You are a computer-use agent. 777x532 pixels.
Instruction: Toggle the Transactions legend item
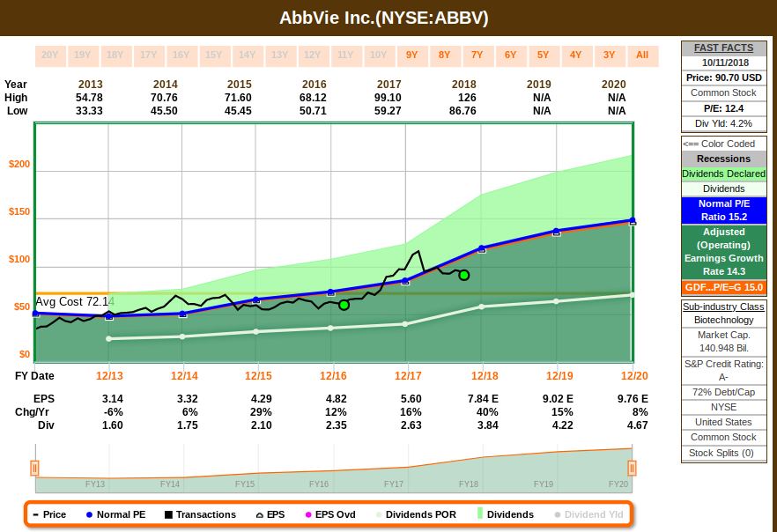[200, 514]
